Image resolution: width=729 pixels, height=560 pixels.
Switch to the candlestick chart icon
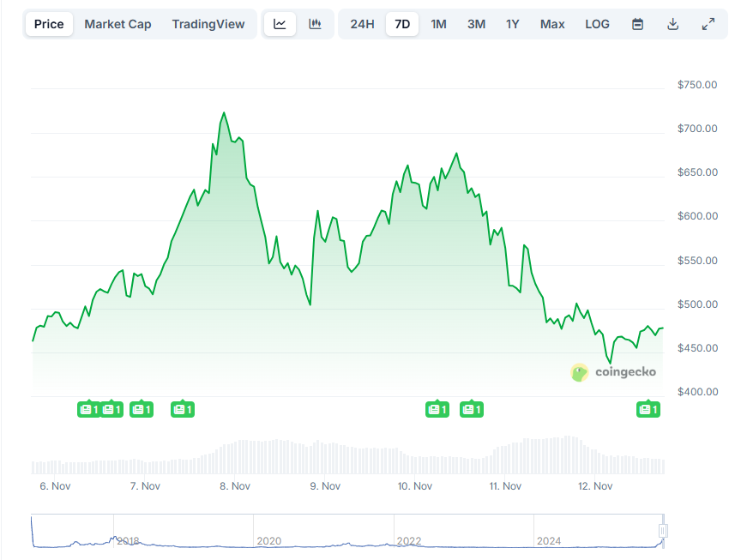pyautogui.click(x=314, y=24)
